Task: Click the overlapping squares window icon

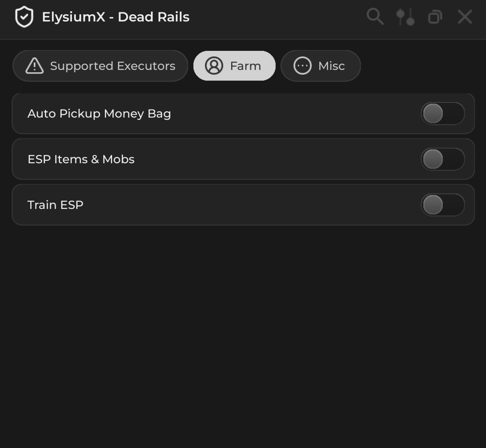Action: (x=435, y=17)
